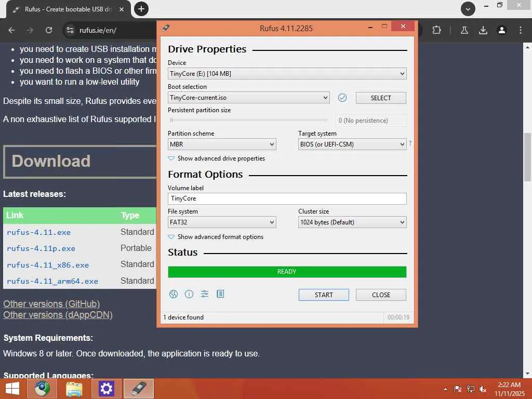
Task: Click the Rufus title bar app icon
Action: 166,28
